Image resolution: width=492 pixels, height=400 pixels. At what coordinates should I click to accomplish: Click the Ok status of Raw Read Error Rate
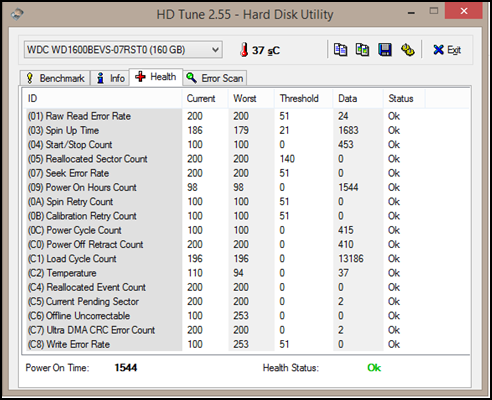(x=394, y=116)
